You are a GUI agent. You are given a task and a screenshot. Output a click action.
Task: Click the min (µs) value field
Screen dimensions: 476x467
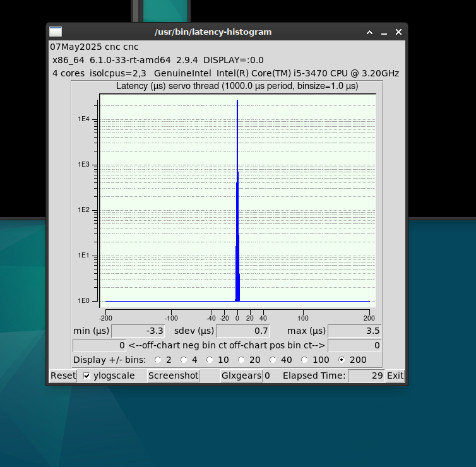(x=138, y=331)
